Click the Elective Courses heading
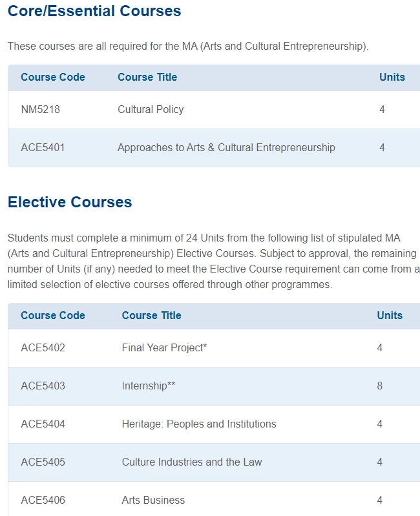Screen dimensions: 420x516 (70, 201)
